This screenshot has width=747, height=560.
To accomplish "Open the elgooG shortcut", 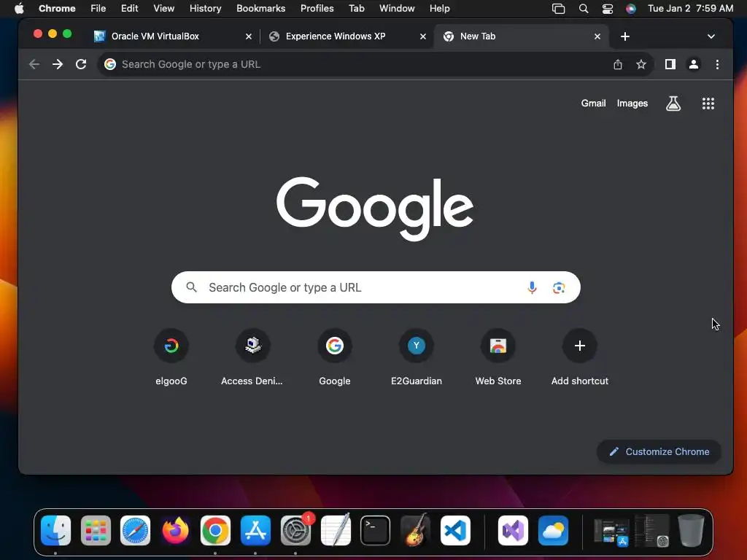I will tap(171, 357).
